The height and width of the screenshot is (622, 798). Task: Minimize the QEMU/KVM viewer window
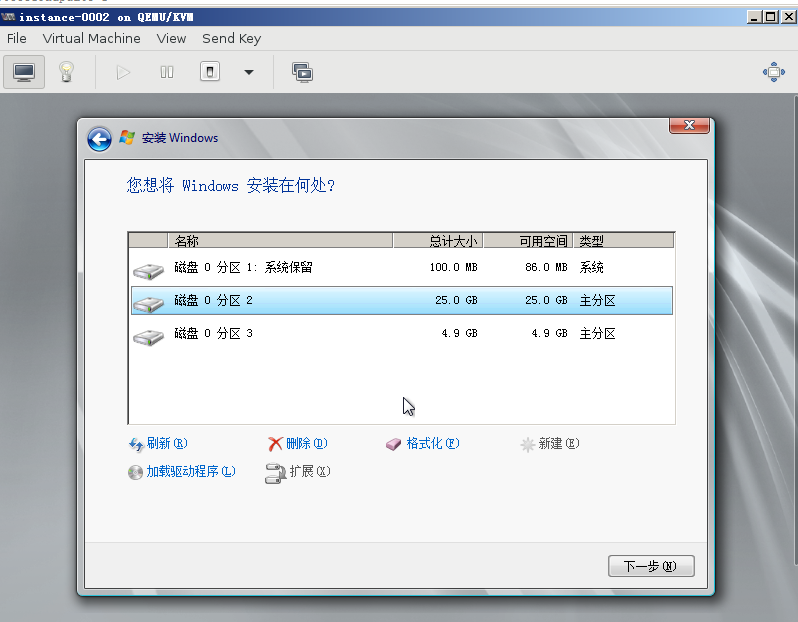pos(754,17)
